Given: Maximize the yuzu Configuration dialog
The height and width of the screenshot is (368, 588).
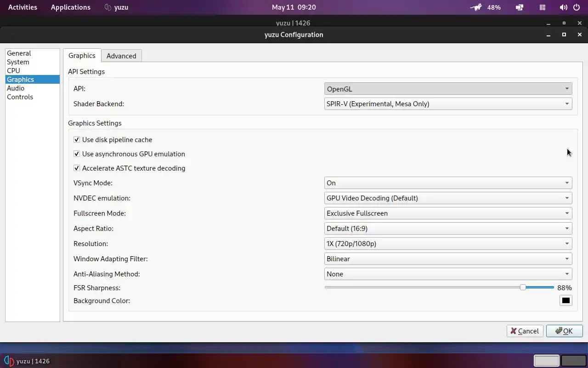Looking at the screenshot, I should (x=564, y=35).
